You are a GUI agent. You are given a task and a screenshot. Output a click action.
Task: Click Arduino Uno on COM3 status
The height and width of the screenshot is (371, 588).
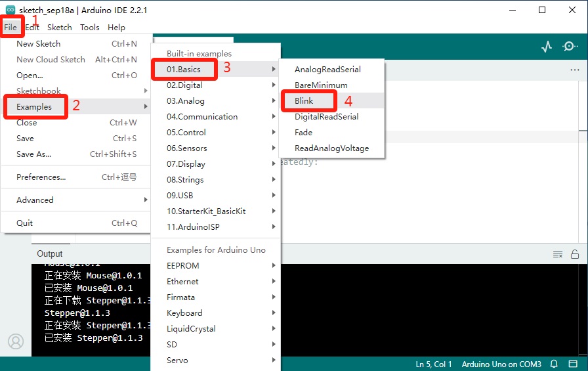(x=501, y=364)
